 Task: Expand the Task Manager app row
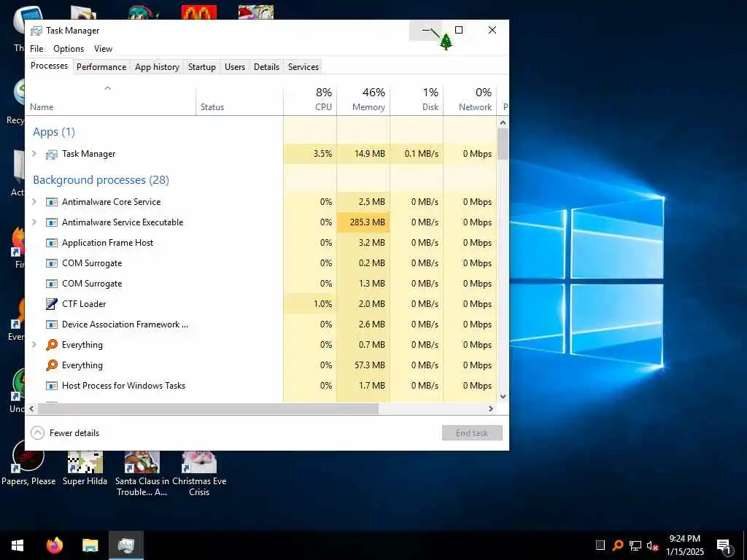pyautogui.click(x=34, y=154)
